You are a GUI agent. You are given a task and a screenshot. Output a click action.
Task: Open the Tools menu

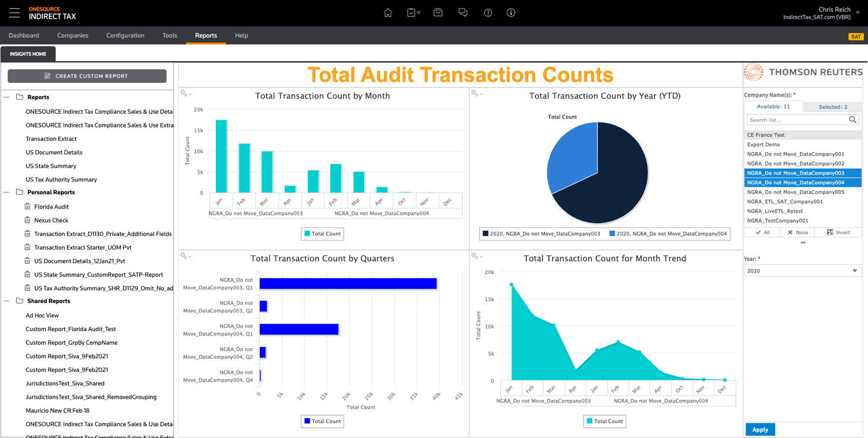pyautogui.click(x=169, y=35)
